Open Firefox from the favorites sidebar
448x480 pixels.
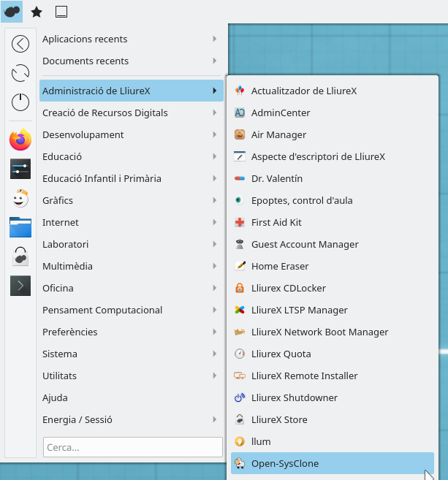coord(20,140)
